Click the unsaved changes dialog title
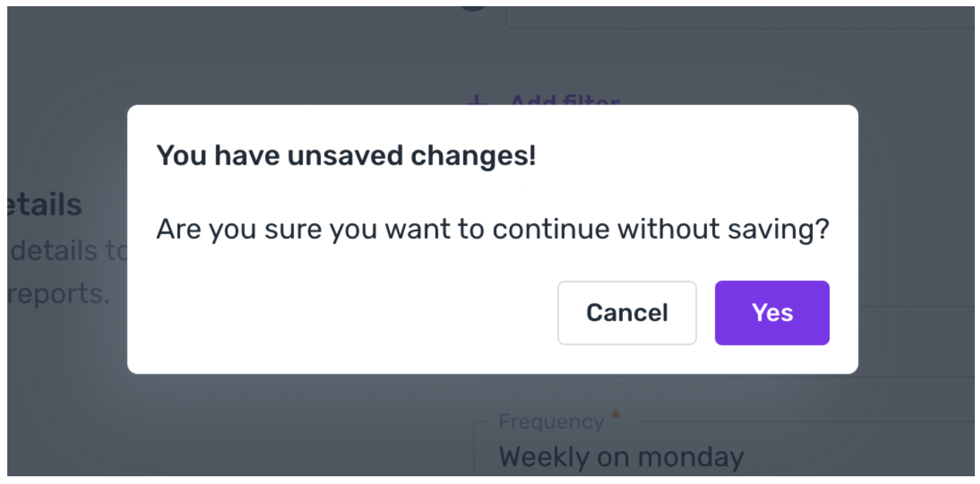 coord(346,156)
